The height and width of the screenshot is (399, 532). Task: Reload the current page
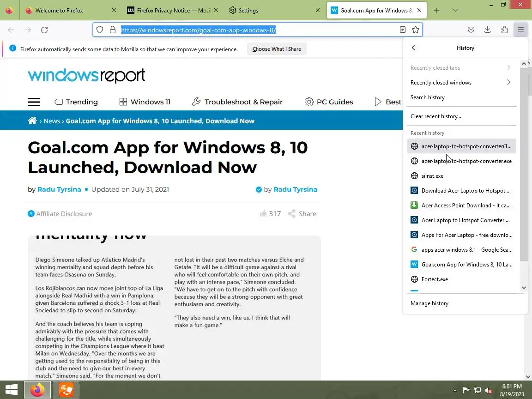(44, 30)
